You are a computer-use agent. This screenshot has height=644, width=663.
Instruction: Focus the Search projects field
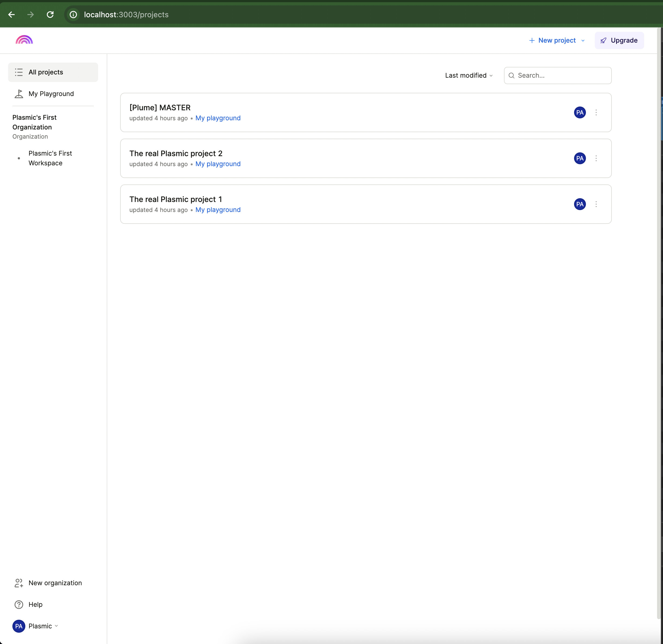[561, 76]
